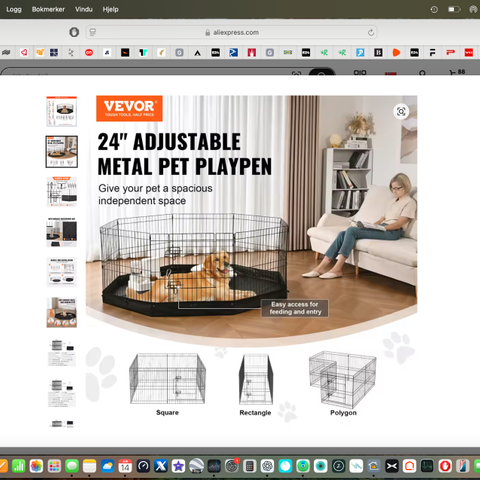Click the reader icon inside the address bar

[93, 32]
